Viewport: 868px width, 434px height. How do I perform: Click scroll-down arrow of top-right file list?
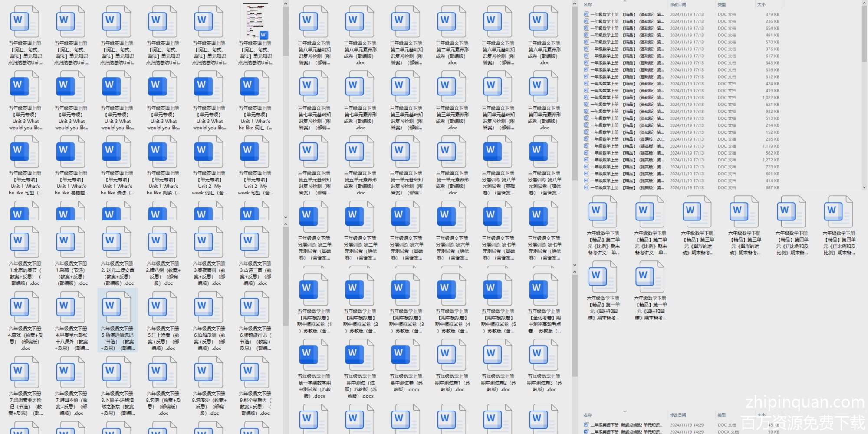pyautogui.click(x=864, y=187)
